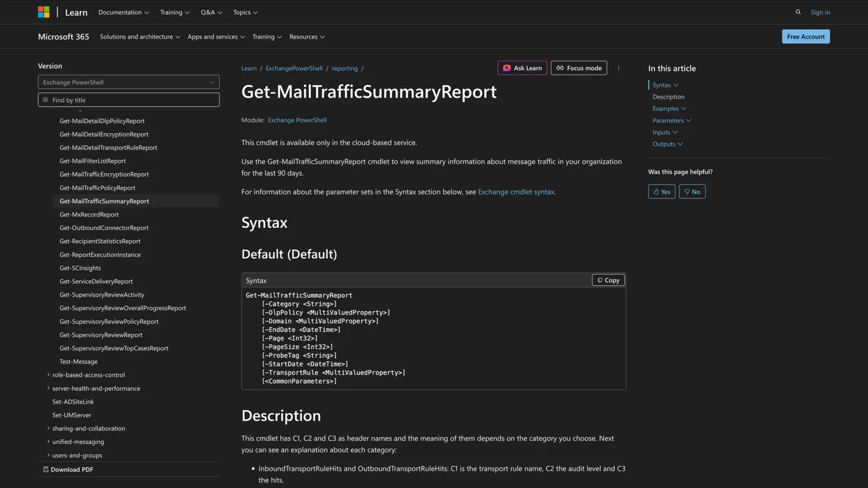Open Test-Message article
This screenshot has height=488, width=868.
click(79, 362)
